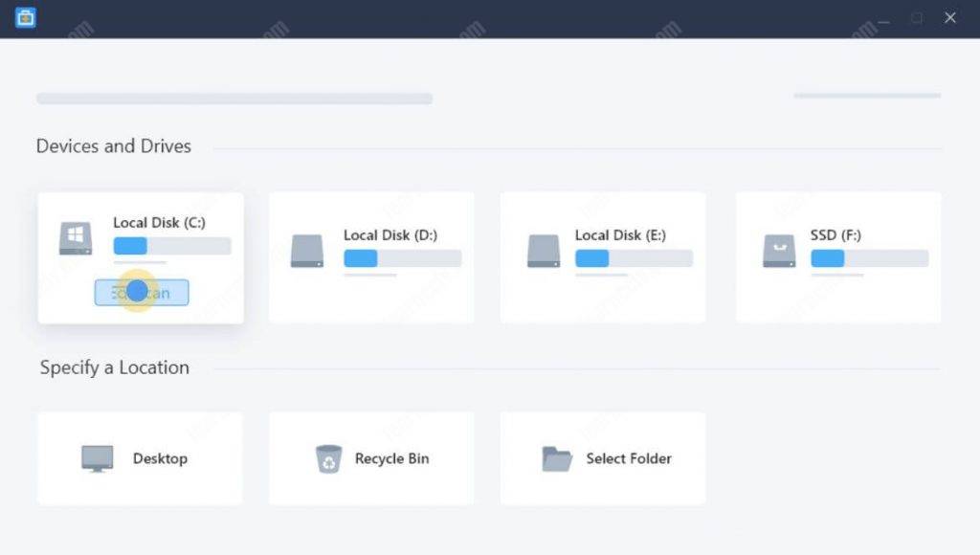Screen dimensions: 980x555
Task: Open the Desktop location card
Action: 140,457
